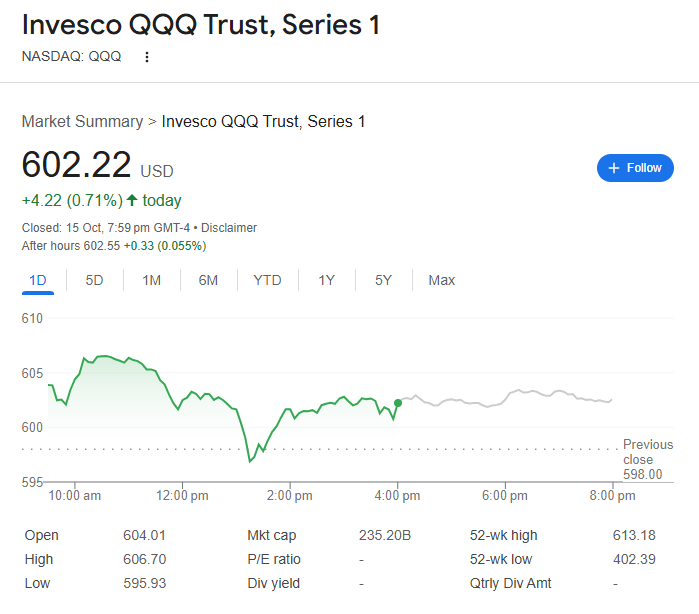Click the green 4:00 pm closing dot

(398, 403)
